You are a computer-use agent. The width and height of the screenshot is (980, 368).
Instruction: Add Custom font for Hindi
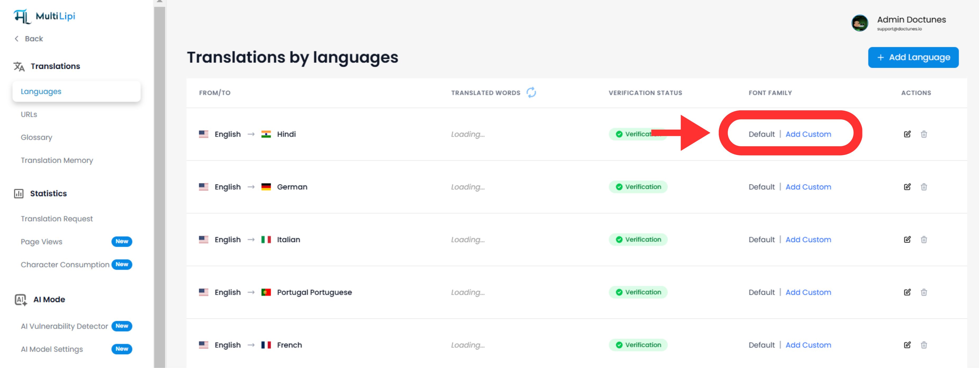click(809, 134)
